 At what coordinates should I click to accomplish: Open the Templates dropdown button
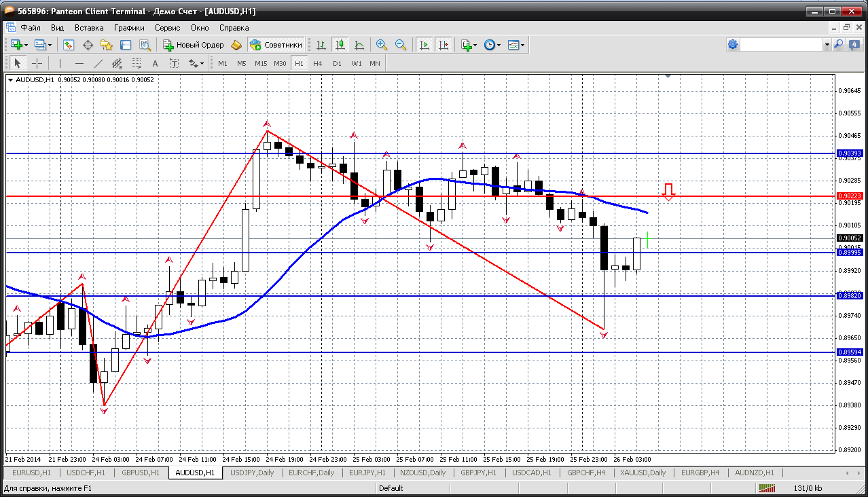click(x=517, y=45)
